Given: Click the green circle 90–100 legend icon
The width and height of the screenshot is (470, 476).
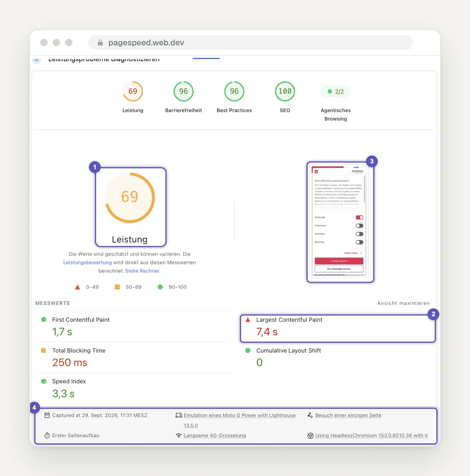Looking at the screenshot, I should click(x=160, y=287).
